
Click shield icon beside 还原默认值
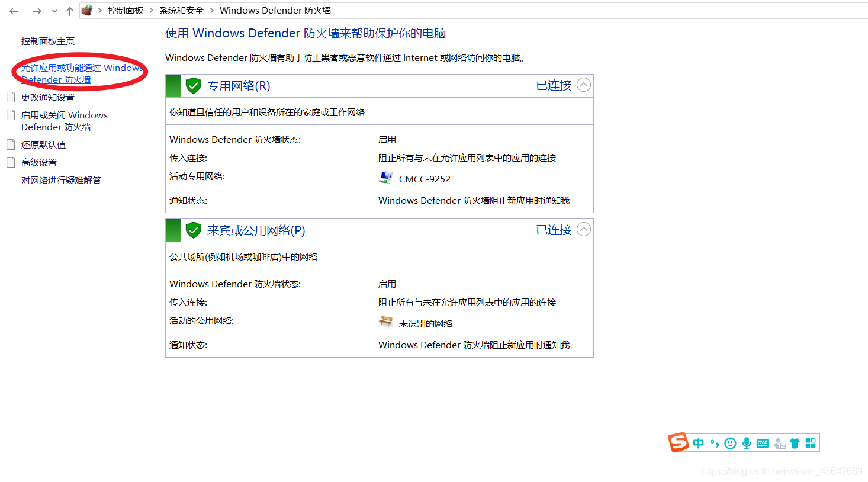coord(11,144)
